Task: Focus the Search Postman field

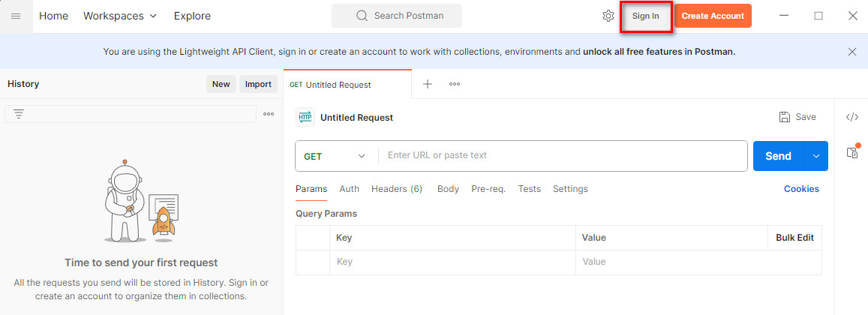Action: [396, 16]
